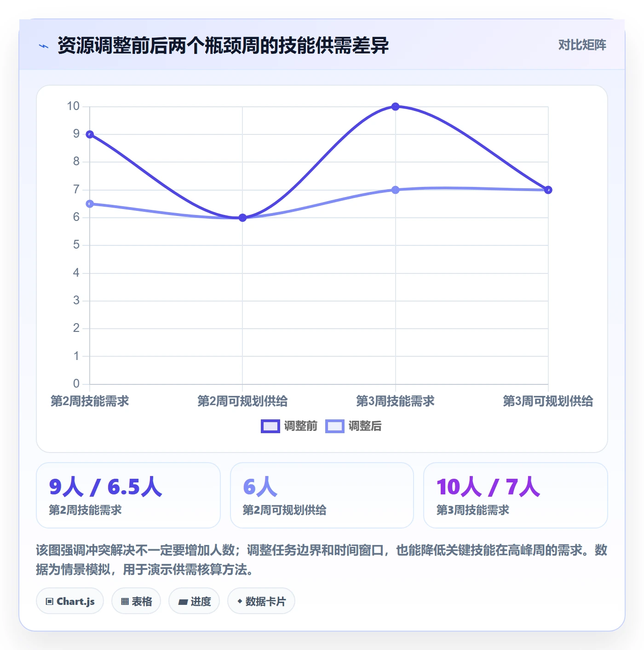Click the Chart.js tag chip

click(x=70, y=601)
